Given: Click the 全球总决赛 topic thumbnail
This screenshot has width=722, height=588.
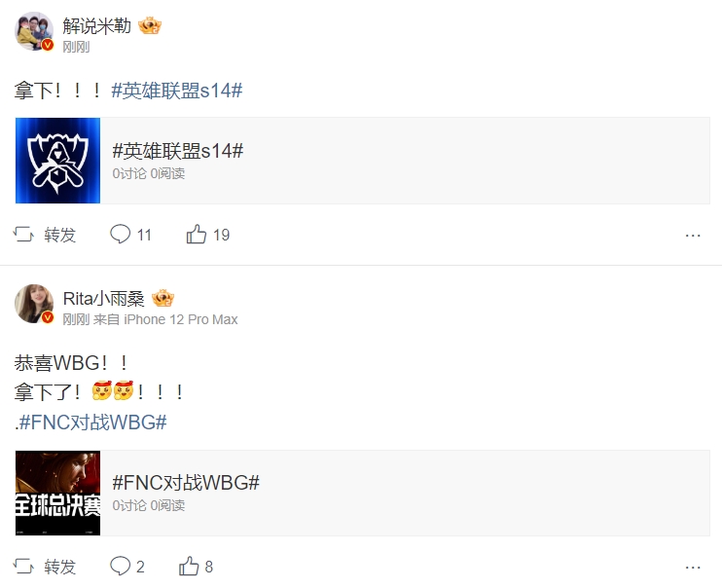Looking at the screenshot, I should coord(57,493).
